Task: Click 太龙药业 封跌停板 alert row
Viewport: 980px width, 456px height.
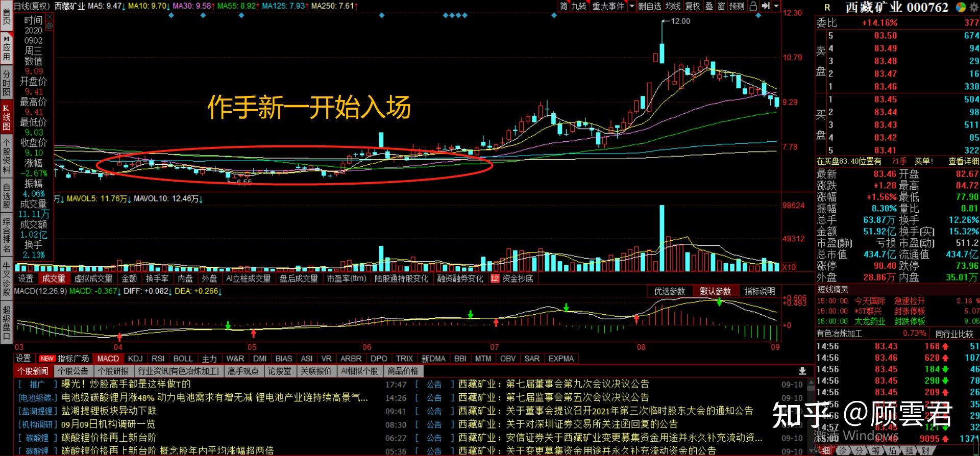Action: click(x=898, y=321)
